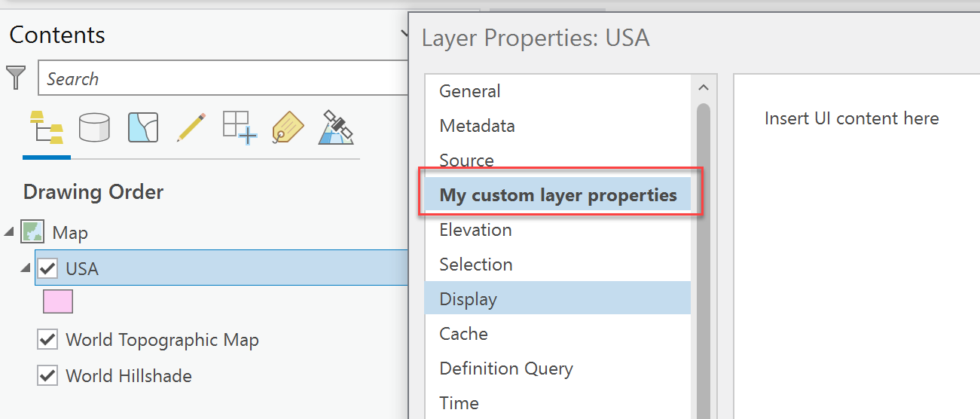Select the List By Perspective Imagery satellite icon
The image size is (980, 419).
[x=337, y=127]
